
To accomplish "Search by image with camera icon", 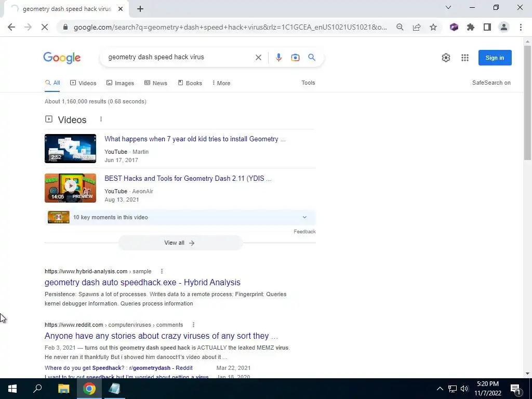I will coord(295,57).
